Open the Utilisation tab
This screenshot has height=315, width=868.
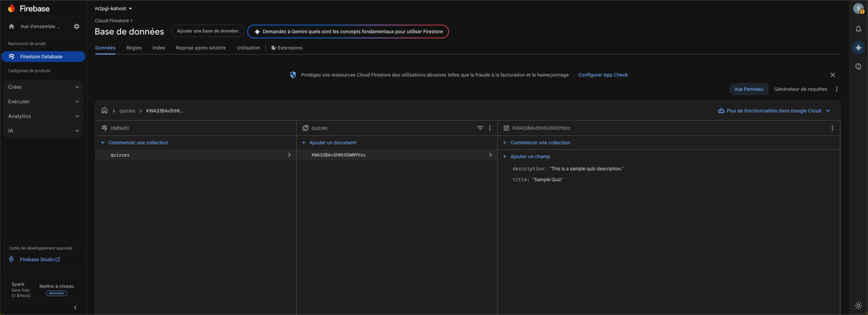[248, 48]
